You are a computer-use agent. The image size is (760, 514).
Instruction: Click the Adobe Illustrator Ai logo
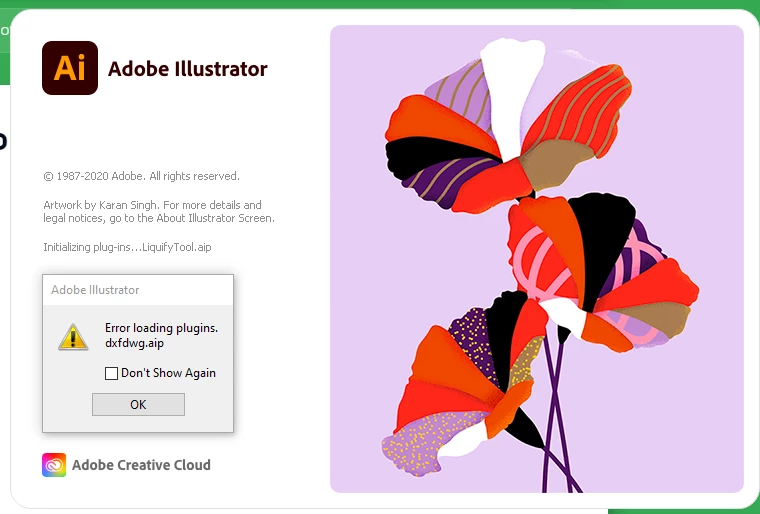coord(70,68)
